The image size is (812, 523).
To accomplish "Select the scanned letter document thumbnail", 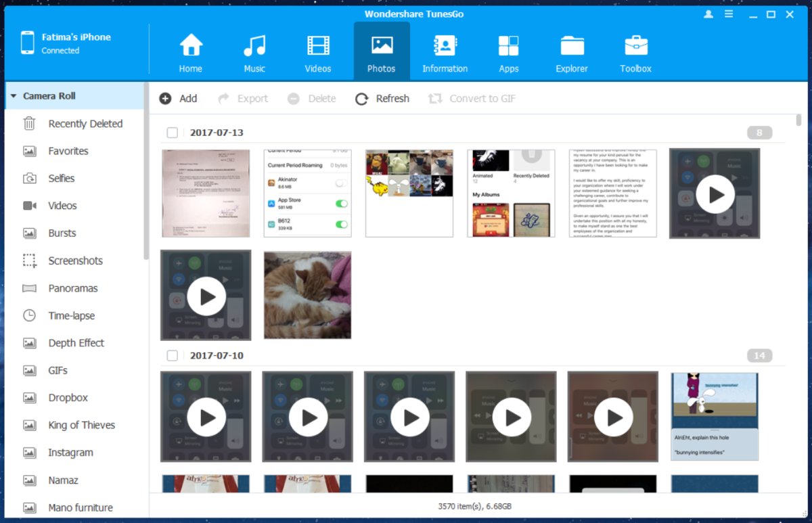I will tap(206, 194).
